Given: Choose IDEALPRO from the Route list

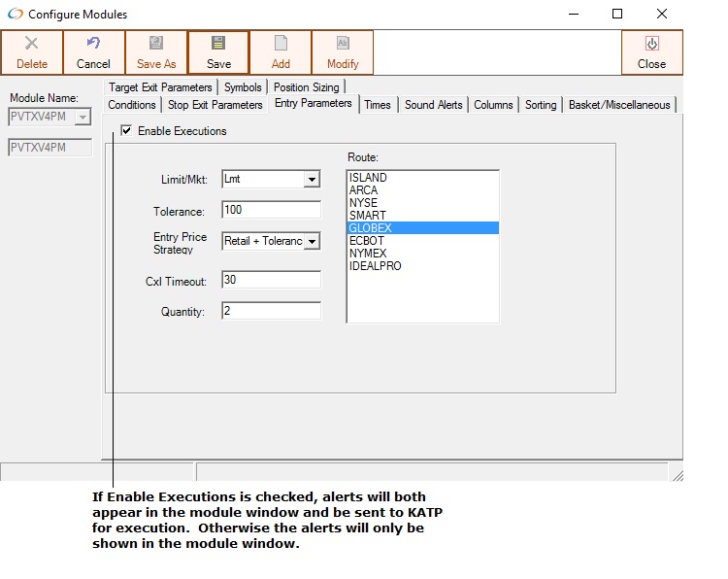Looking at the screenshot, I should tap(375, 266).
